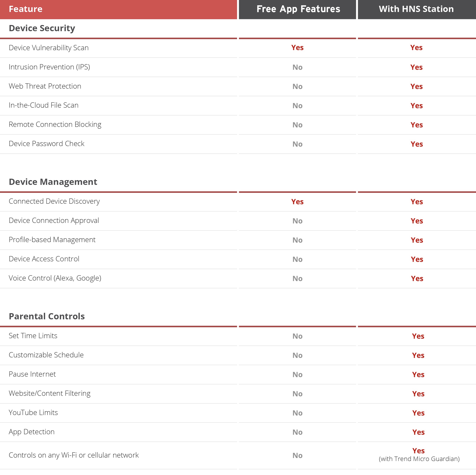
Task: Click HNS Station "Yes" for Profile-based Management
Action: pyautogui.click(x=417, y=240)
